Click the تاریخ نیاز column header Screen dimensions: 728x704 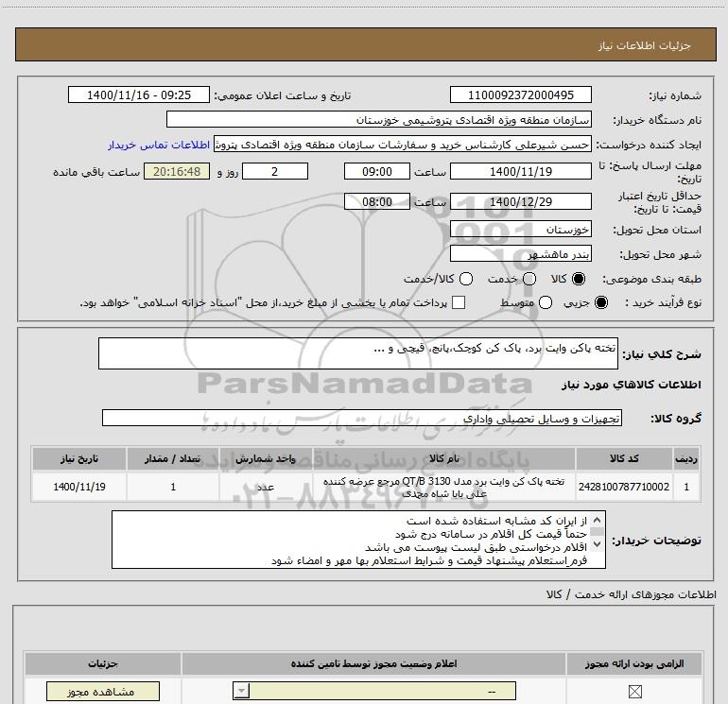(78, 458)
